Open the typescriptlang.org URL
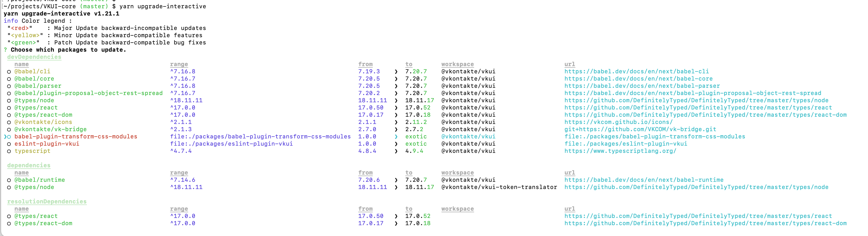 (x=620, y=151)
